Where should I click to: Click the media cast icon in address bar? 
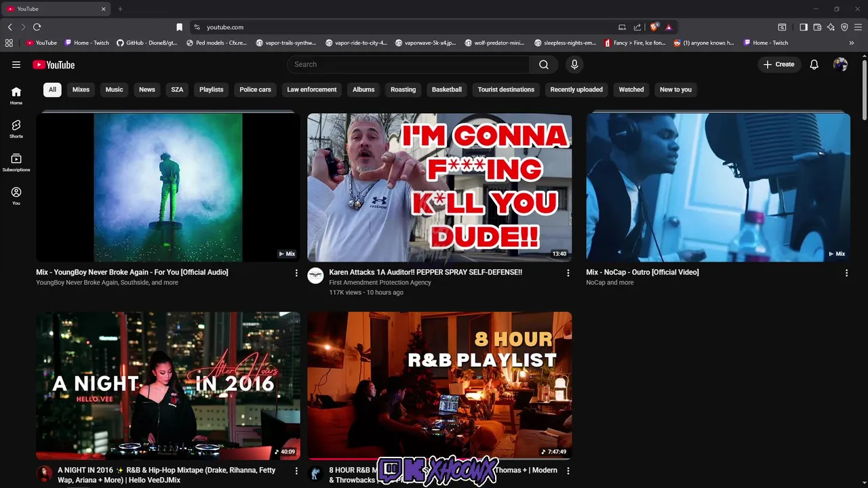click(x=622, y=27)
